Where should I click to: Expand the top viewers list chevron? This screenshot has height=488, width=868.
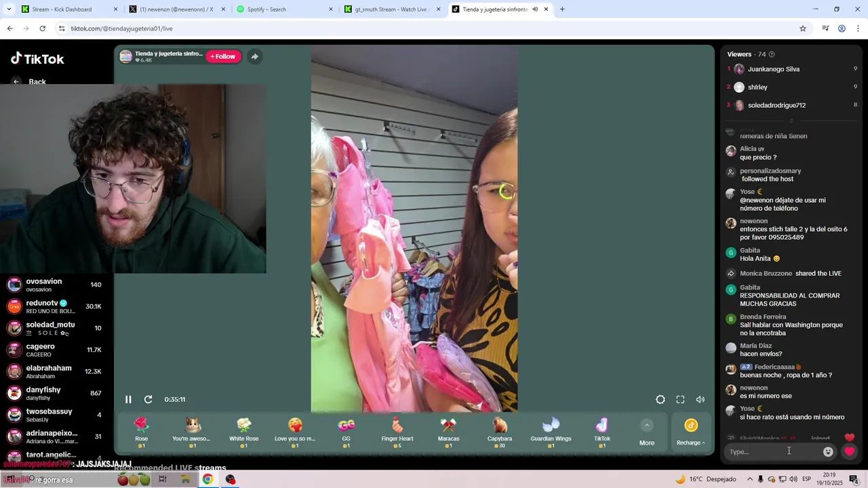[791, 121]
